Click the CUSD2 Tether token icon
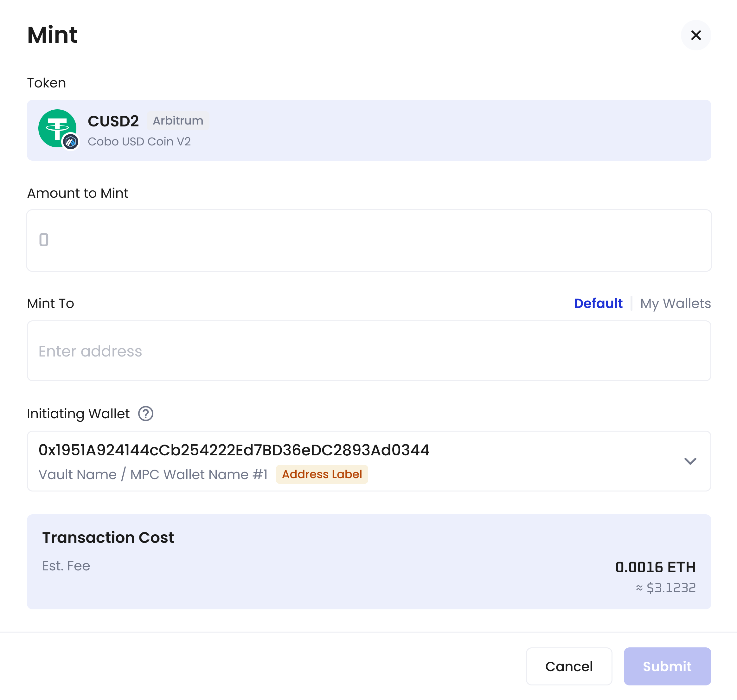Screen dimensions: 737x700 click(x=58, y=128)
